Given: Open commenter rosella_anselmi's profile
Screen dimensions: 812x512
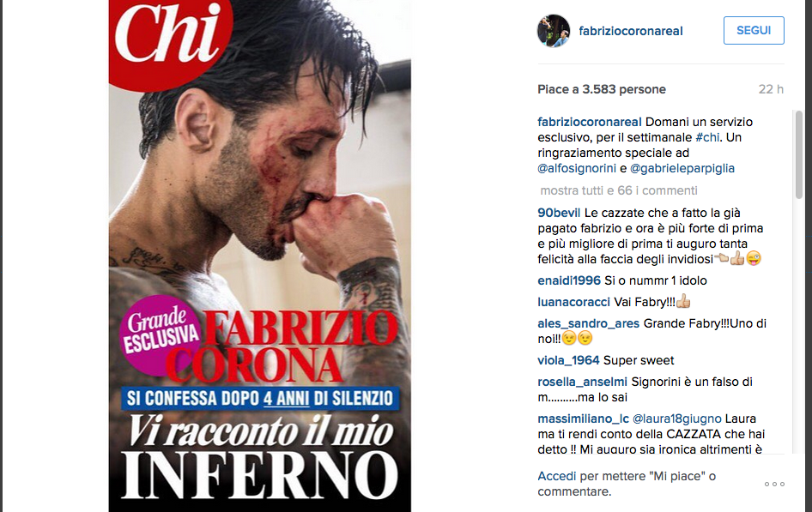Looking at the screenshot, I should coord(582,382).
